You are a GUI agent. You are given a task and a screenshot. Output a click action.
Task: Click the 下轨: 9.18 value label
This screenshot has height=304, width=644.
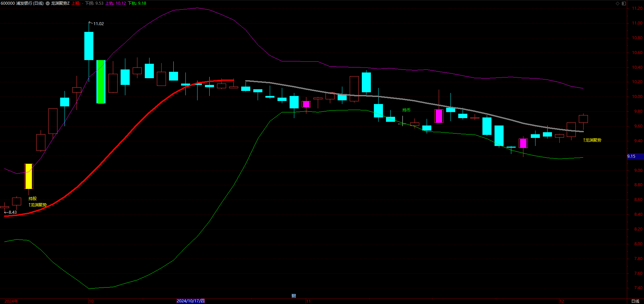coord(137,3)
